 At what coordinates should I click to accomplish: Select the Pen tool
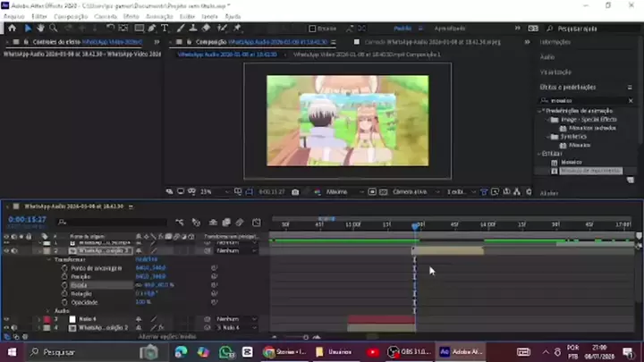[x=152, y=28]
